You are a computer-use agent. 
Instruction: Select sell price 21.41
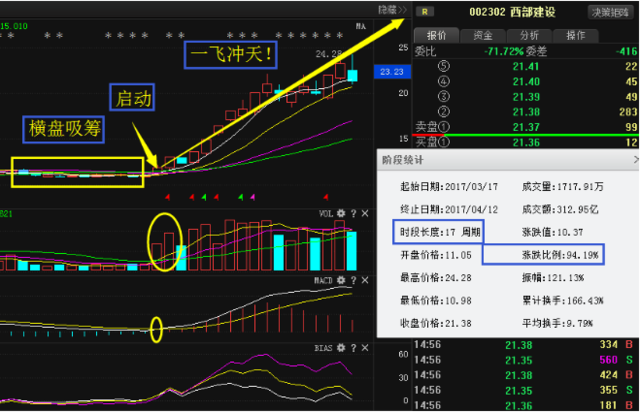pos(526,67)
